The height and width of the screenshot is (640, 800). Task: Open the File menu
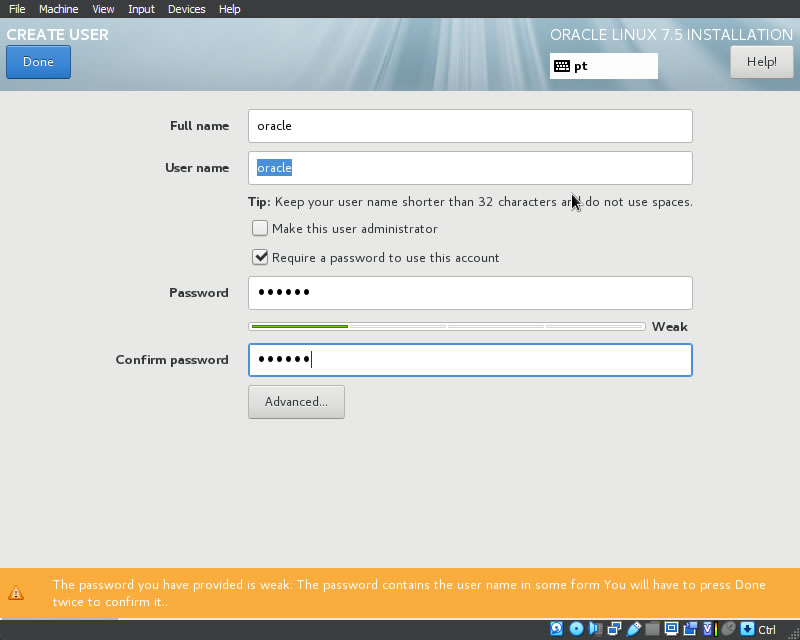pyautogui.click(x=17, y=9)
